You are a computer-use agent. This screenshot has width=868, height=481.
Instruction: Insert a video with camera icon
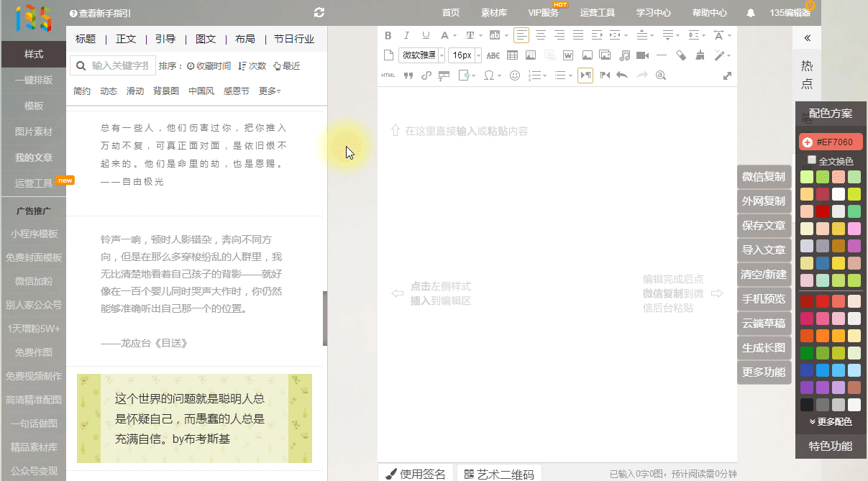pos(642,55)
